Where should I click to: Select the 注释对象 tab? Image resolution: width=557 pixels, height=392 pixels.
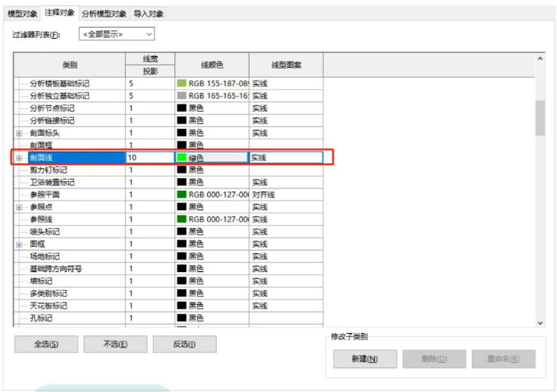pos(60,13)
